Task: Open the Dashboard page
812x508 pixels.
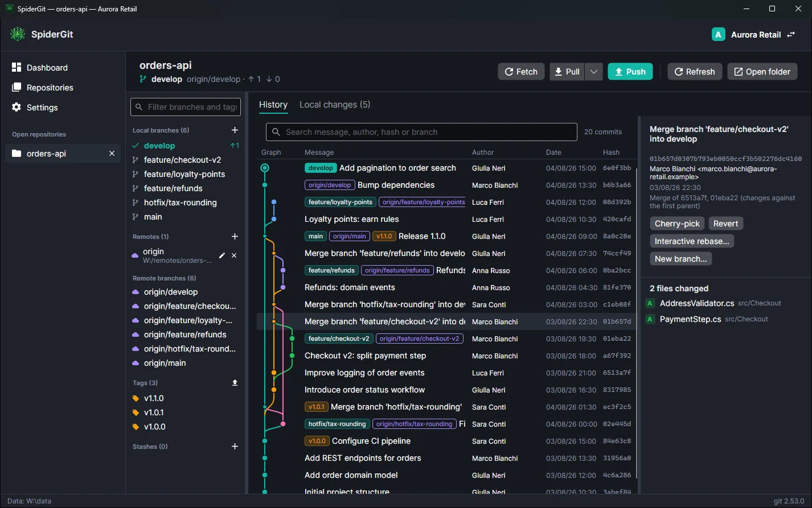Action: (x=63, y=68)
